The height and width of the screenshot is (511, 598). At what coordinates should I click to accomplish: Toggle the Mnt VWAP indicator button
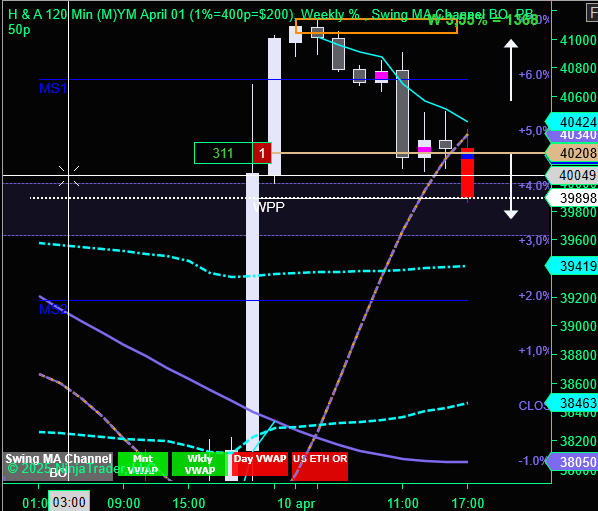pos(143,464)
